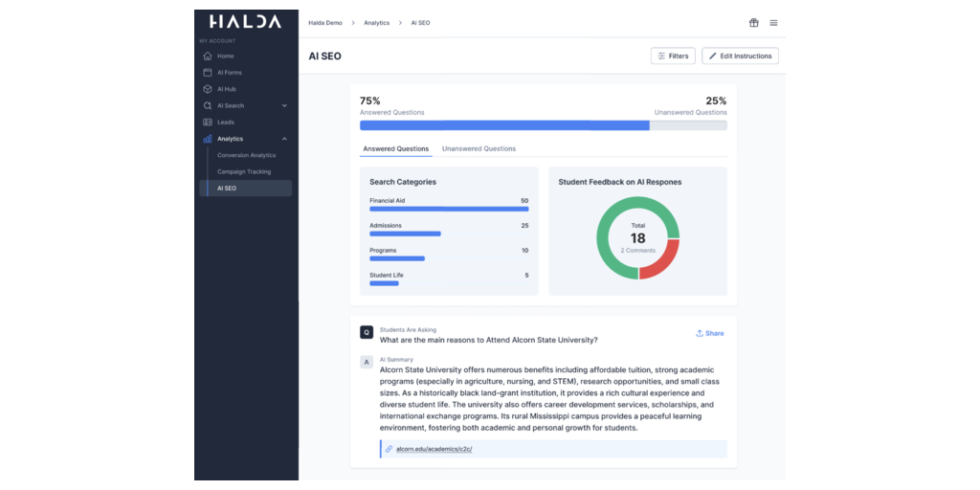Click the Leads sidebar icon
The image size is (980, 490).
tap(208, 122)
